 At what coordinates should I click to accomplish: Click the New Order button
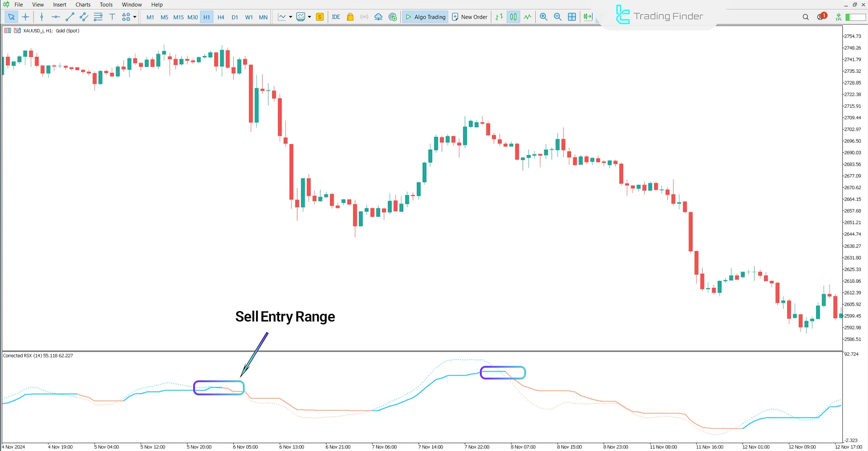tap(470, 17)
